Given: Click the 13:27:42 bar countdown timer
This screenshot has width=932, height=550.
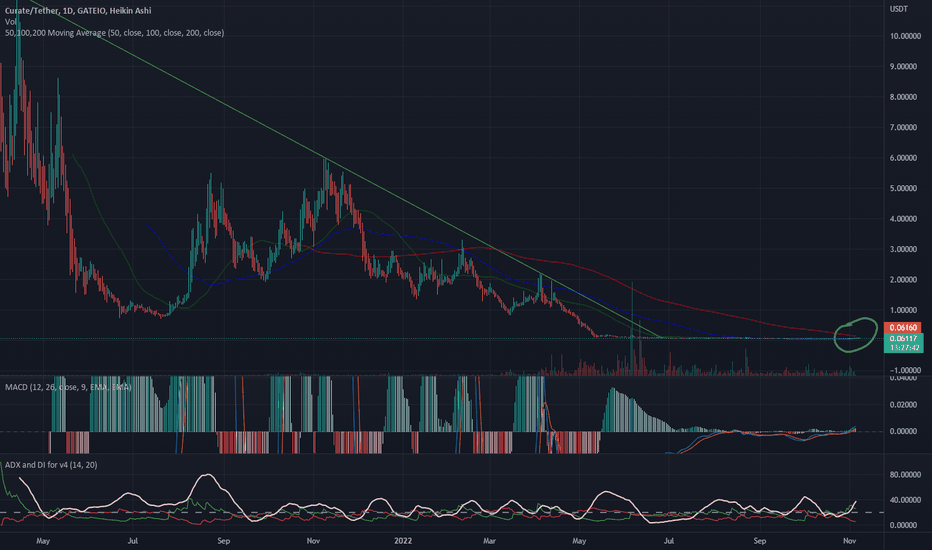Looking at the screenshot, I should point(903,348).
